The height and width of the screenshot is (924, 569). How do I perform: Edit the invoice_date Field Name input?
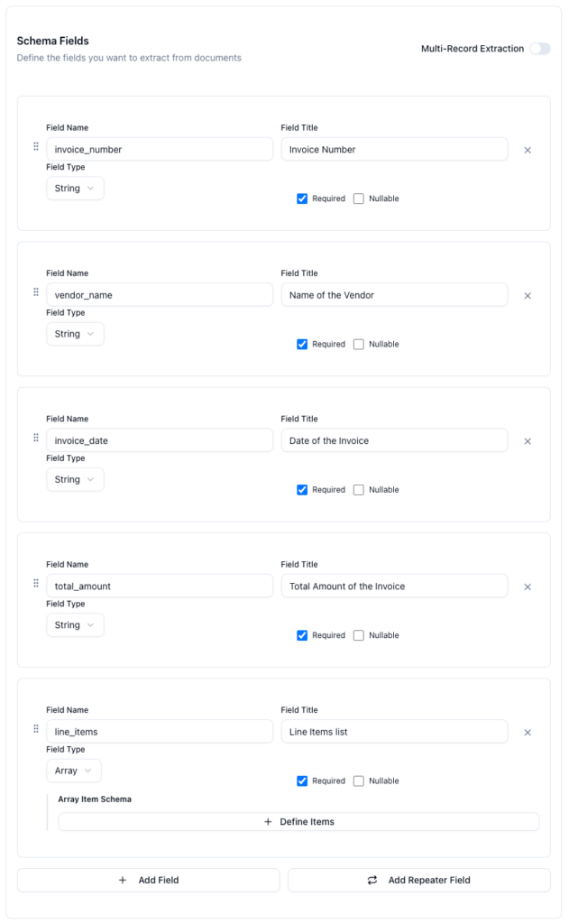tap(160, 440)
